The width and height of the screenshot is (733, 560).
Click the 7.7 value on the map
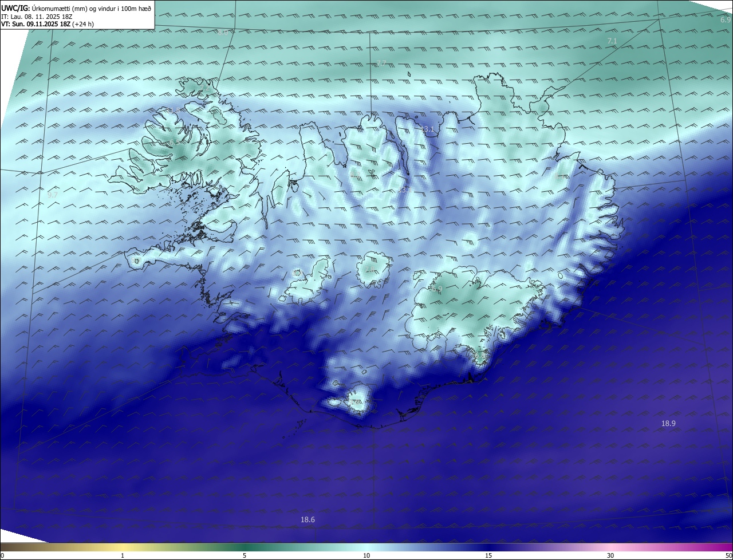click(381, 63)
